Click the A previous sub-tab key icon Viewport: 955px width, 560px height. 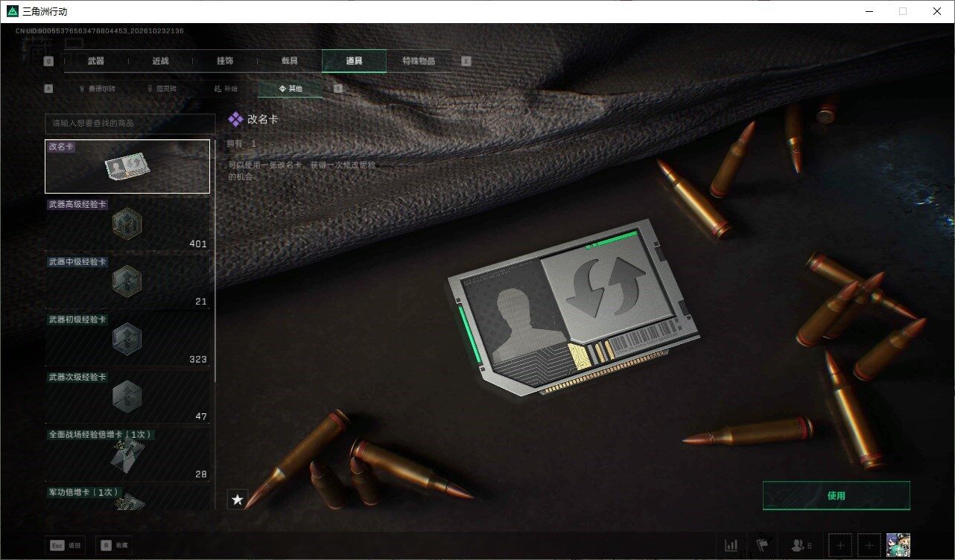[48, 89]
